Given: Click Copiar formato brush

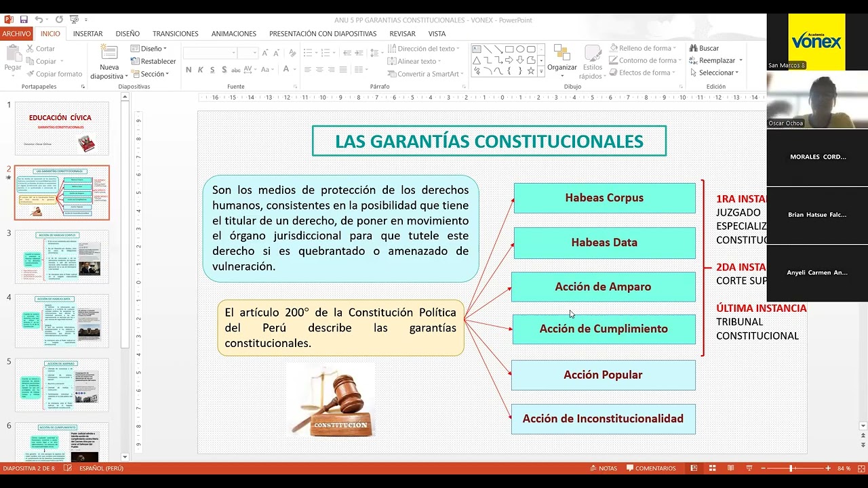Looking at the screenshot, I should [54, 74].
